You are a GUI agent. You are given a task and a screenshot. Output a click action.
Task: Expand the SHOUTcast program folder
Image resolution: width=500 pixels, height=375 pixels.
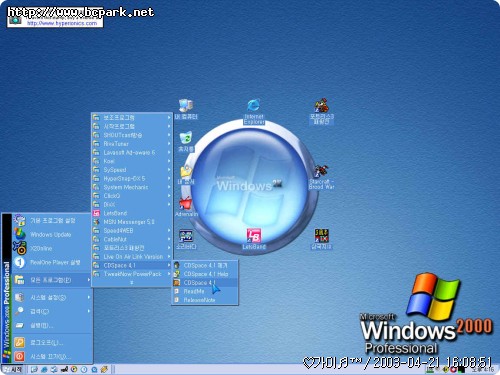coord(132,135)
